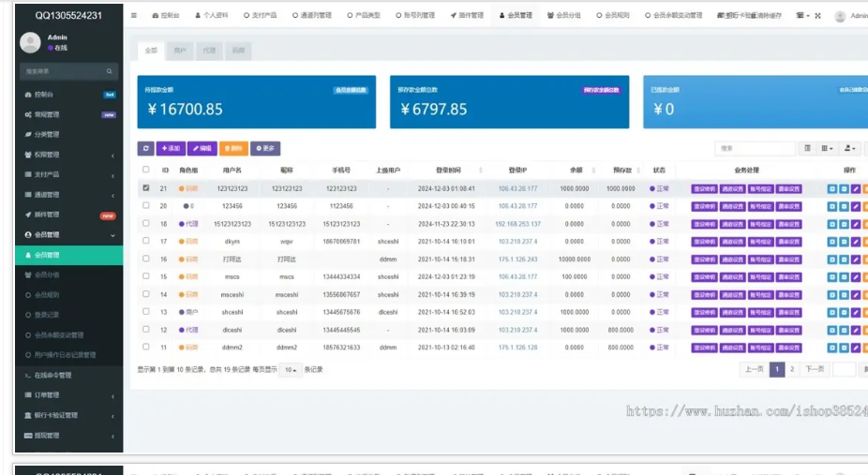
Task: Tick the checkbox for user 15123123123
Action: [x=145, y=224]
